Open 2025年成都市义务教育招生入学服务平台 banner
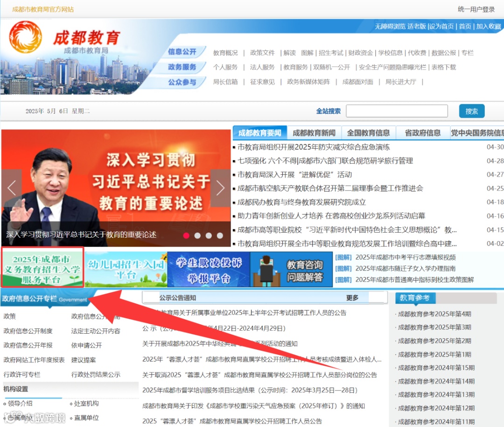Image resolution: width=504 pixels, height=427 pixels. (42, 267)
